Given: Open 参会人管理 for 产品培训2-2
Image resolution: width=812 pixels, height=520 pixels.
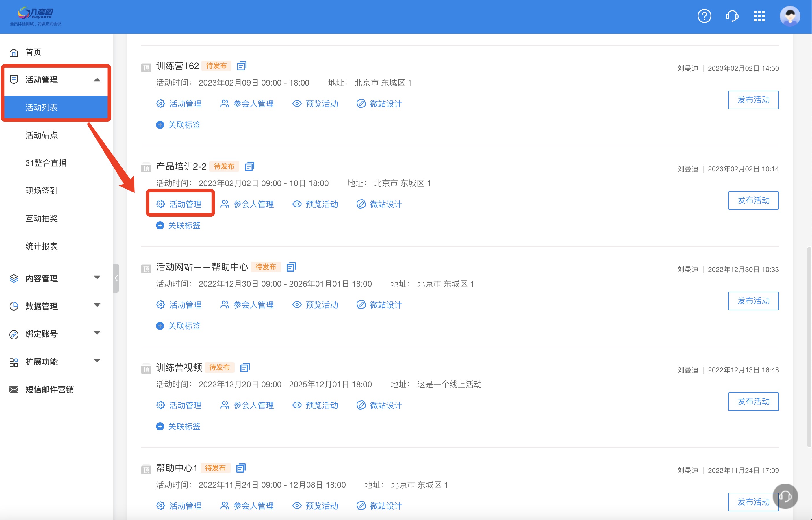Looking at the screenshot, I should coord(247,204).
